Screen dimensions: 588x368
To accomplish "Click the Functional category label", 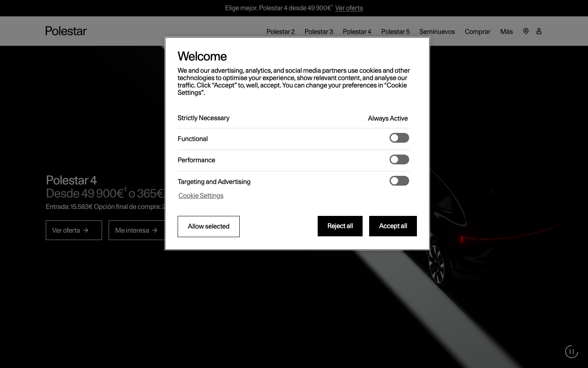I will point(193,139).
